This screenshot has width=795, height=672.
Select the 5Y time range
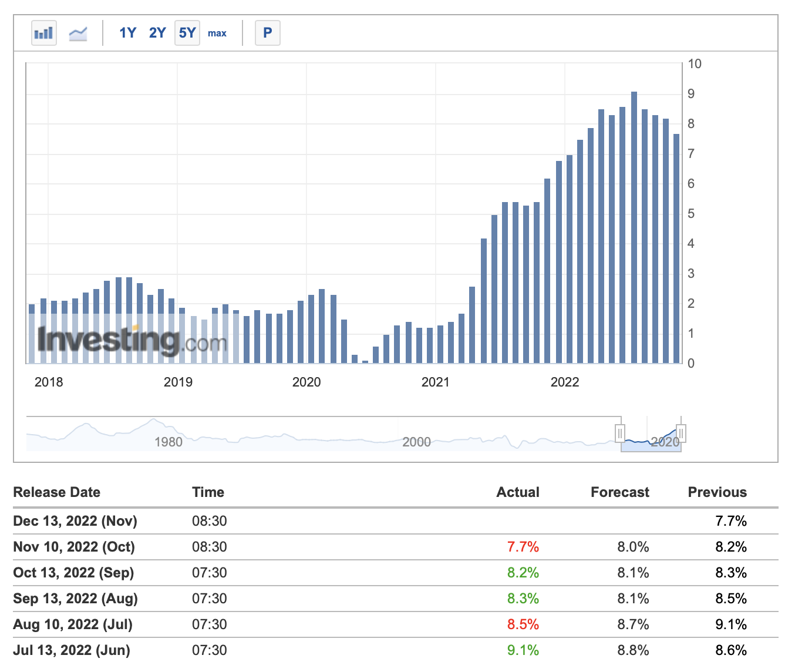(x=187, y=33)
